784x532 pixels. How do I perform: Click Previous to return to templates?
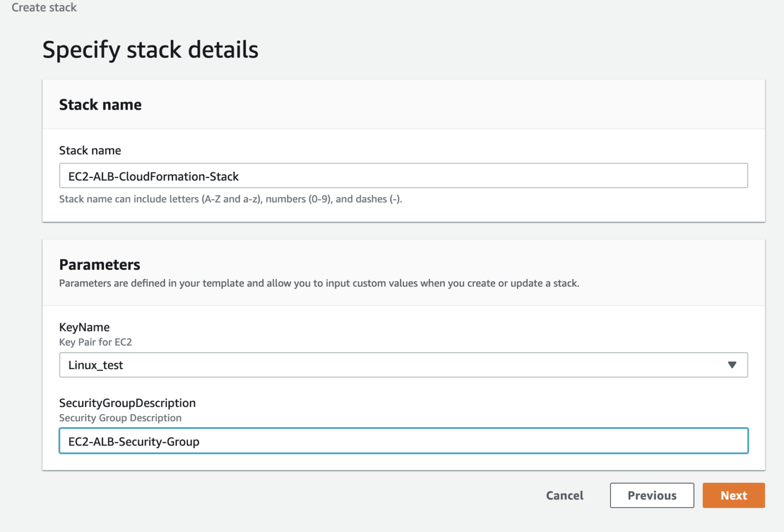pyautogui.click(x=652, y=495)
